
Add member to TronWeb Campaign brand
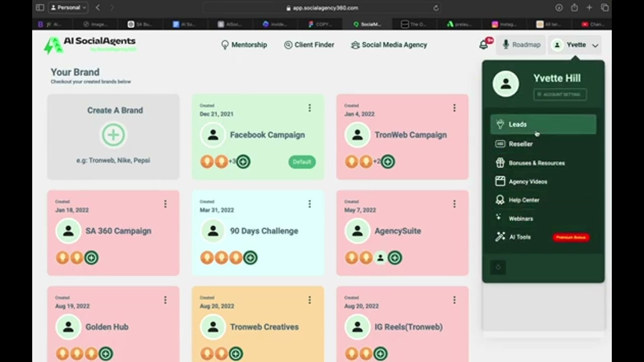(x=387, y=162)
